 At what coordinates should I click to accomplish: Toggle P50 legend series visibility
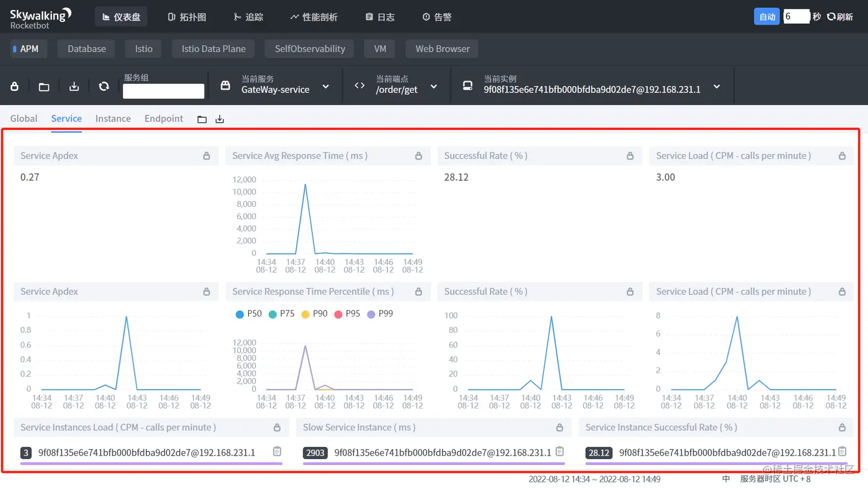pos(249,314)
